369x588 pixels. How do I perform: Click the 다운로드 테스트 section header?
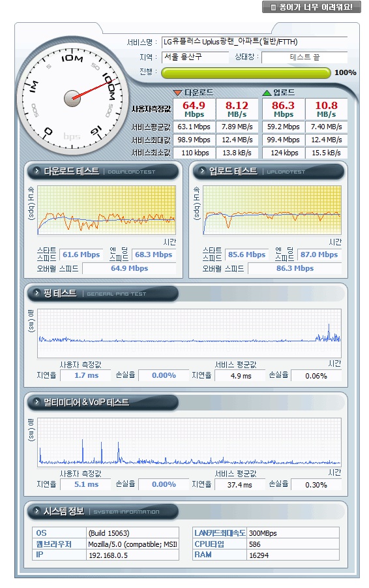(103, 172)
